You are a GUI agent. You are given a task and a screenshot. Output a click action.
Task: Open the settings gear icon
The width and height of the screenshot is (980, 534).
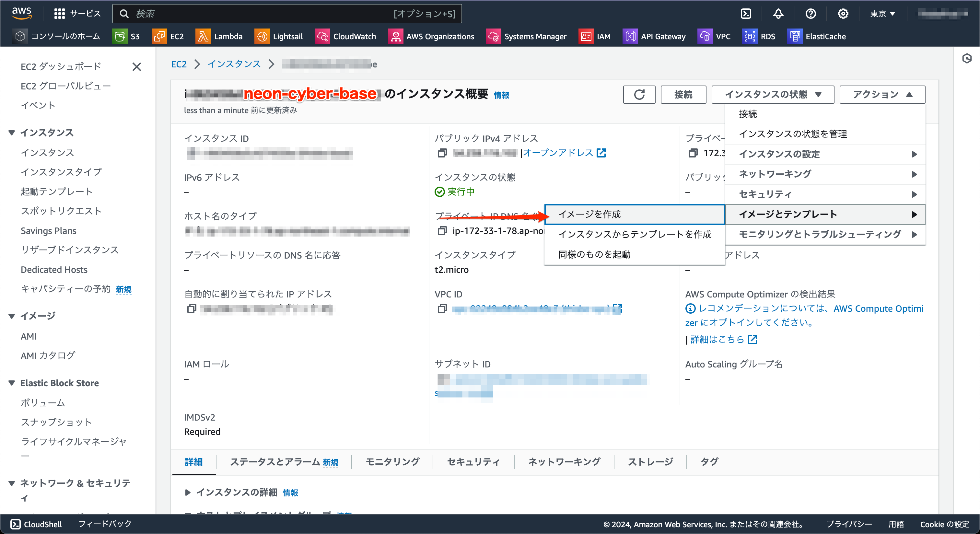click(x=844, y=13)
